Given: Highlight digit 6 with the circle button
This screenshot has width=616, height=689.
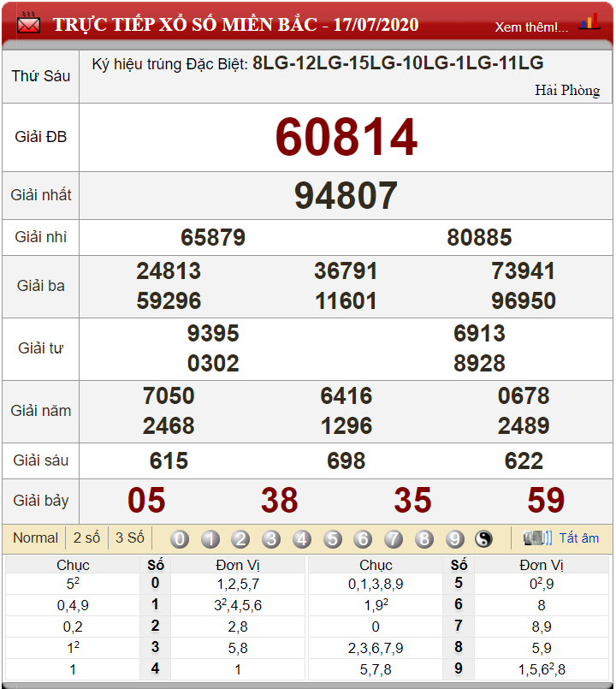Looking at the screenshot, I should (363, 538).
